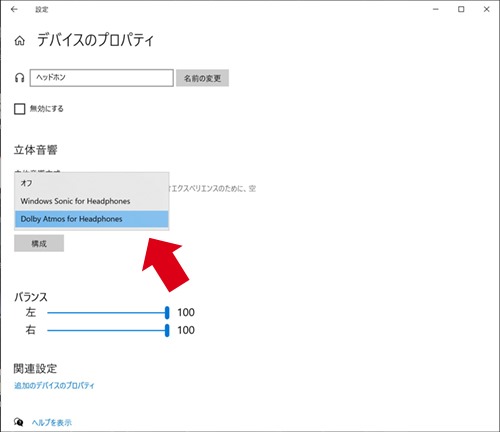Viewport: 500px width, 432px height.
Task: Click the 右 balance slider handle
Action: pos(167,330)
